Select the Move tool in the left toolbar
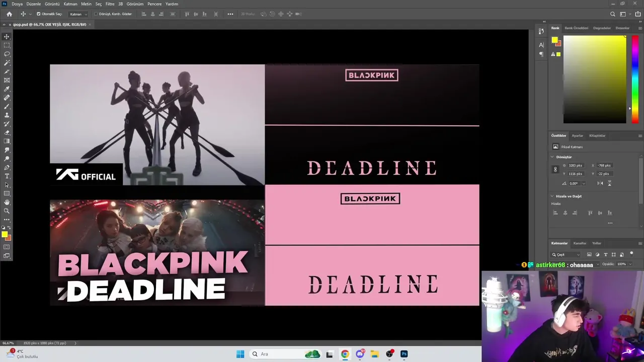The width and height of the screenshot is (644, 362). tap(7, 37)
